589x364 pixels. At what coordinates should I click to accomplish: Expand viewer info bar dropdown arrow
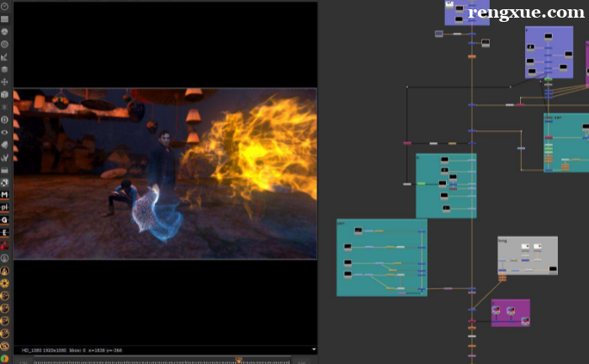point(314,350)
